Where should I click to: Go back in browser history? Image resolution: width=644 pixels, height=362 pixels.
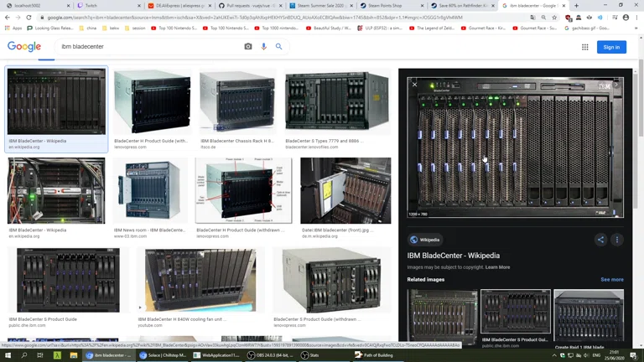(x=8, y=18)
